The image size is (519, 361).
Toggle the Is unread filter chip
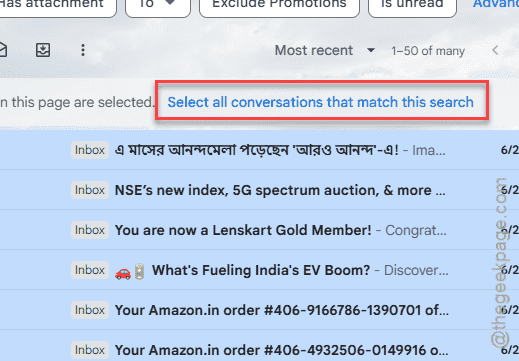(412, 5)
